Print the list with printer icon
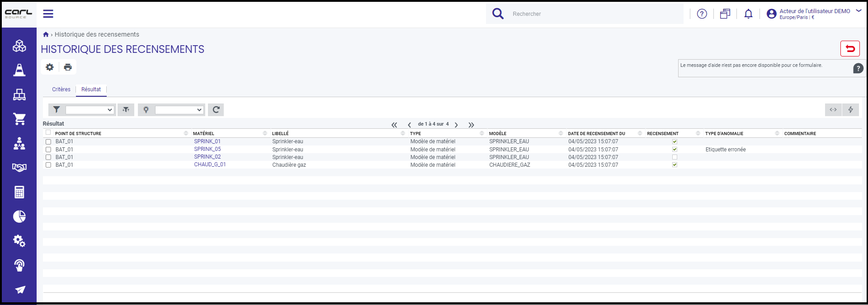The width and height of the screenshot is (868, 305). (x=68, y=67)
